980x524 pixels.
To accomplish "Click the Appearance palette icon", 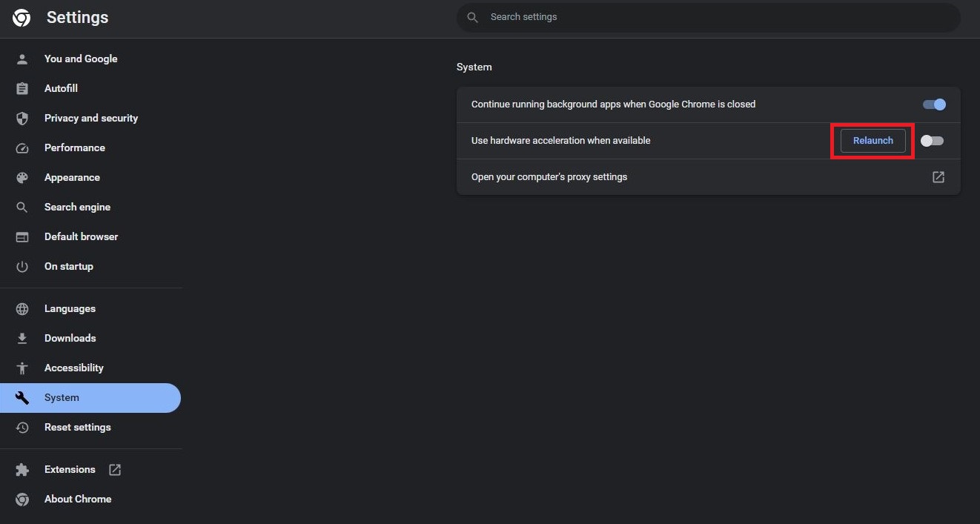I will pyautogui.click(x=22, y=178).
